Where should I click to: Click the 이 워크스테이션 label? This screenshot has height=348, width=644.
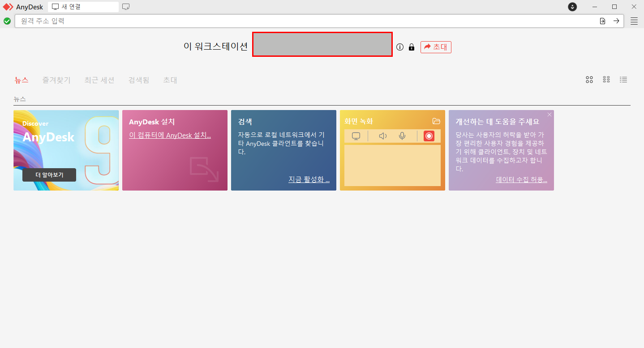tap(216, 47)
